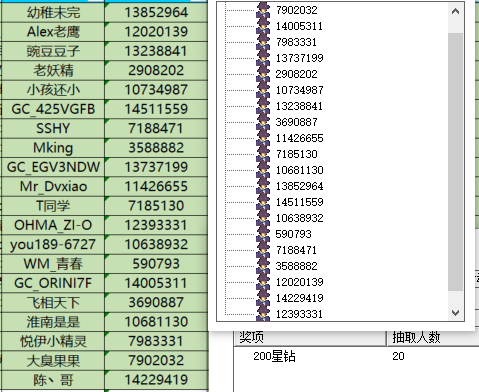Click spreadsheet cell Mr_Dvxiao
Viewport: 479px width, 392px height.
53,187
